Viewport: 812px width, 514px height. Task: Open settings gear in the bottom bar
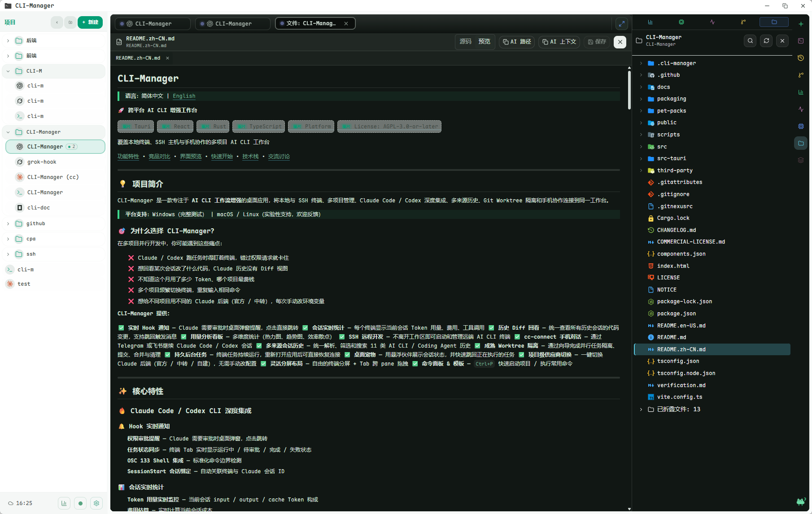[96, 503]
